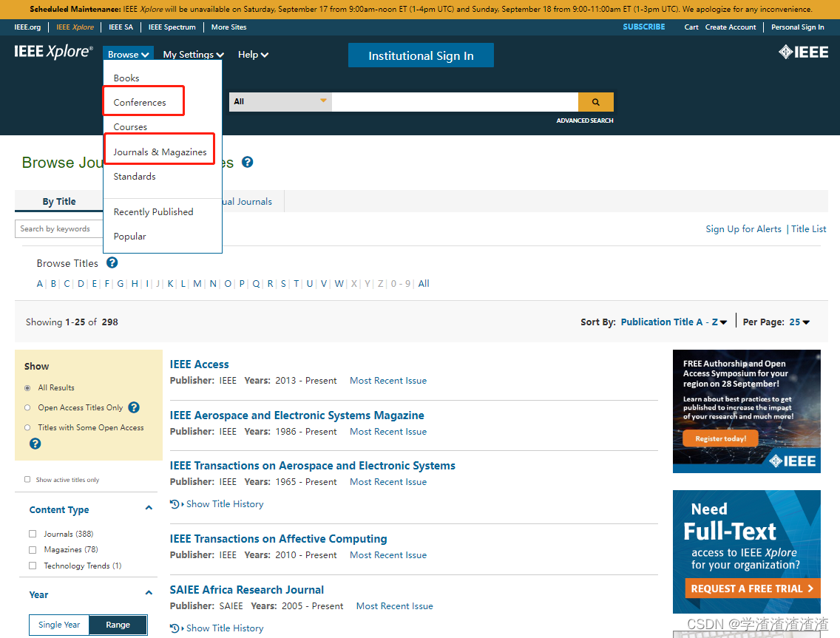Open the ADVANCED SEARCH link

pos(584,121)
